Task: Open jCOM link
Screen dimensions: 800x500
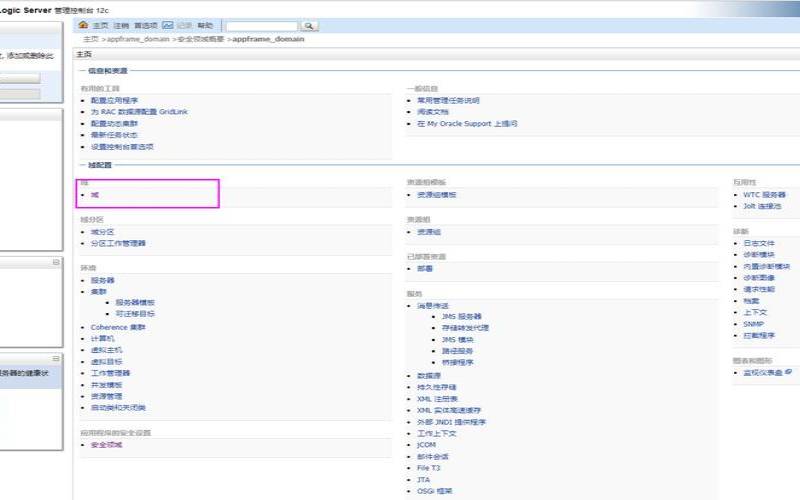Action: (x=427, y=445)
